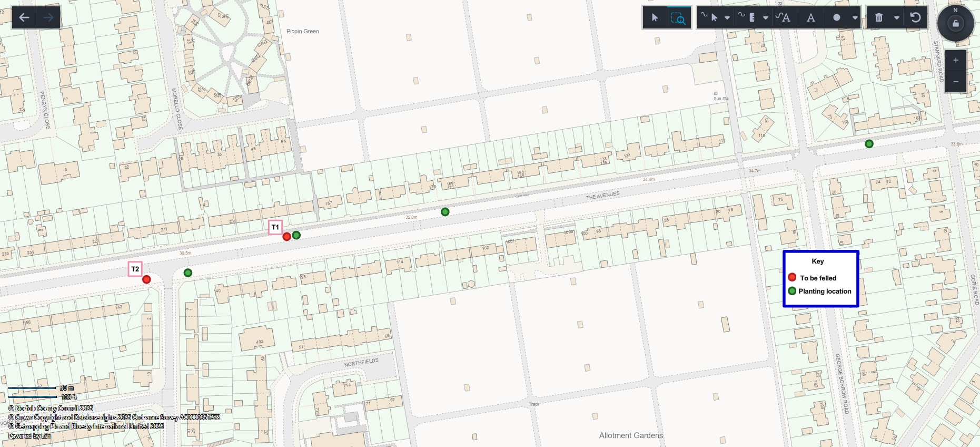This screenshot has height=447, width=980.
Task: Select the T2 label box
Action: (135, 269)
